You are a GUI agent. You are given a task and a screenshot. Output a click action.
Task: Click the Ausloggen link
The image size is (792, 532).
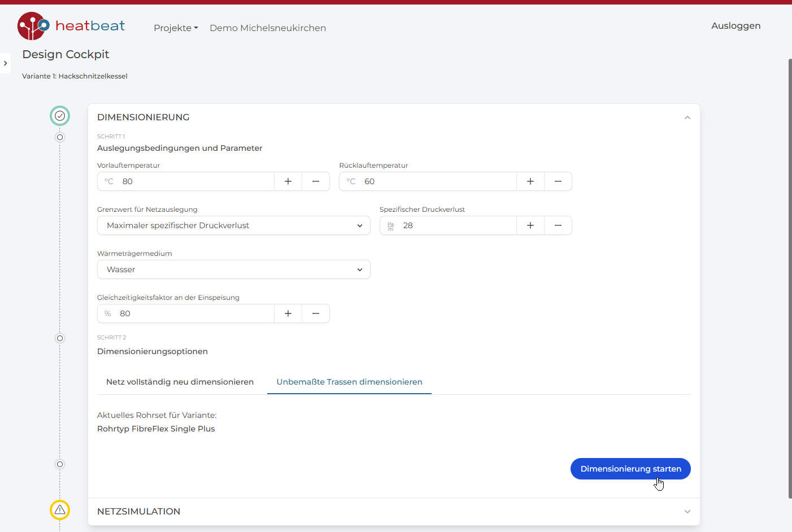pyautogui.click(x=736, y=25)
